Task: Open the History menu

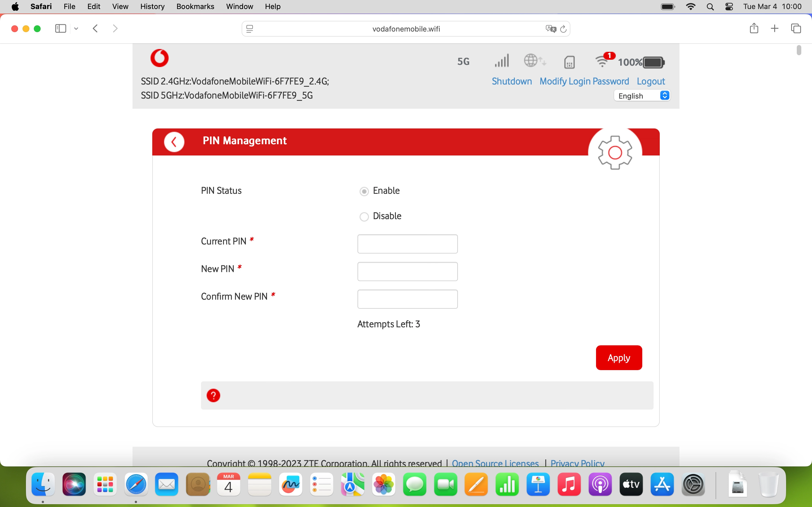Action: point(152,6)
